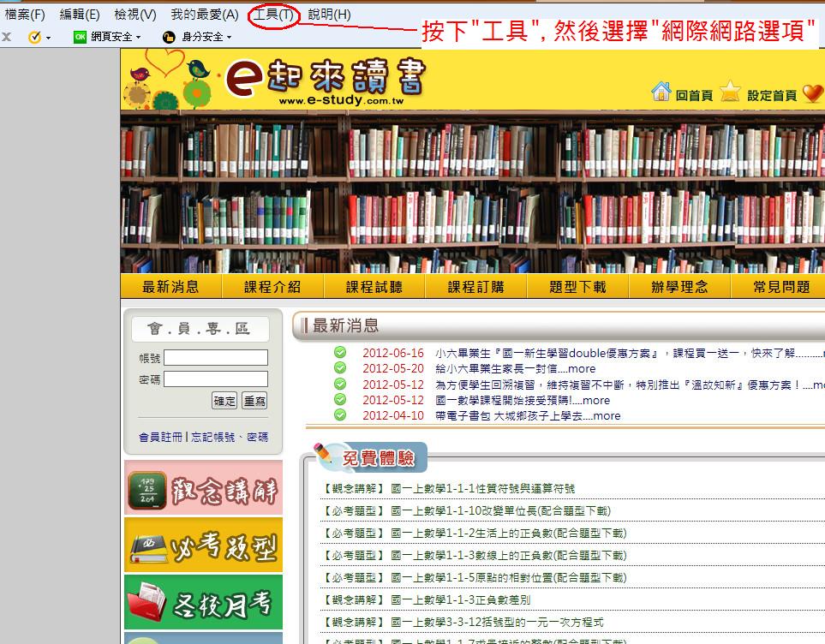Click the Norton checkmark icon
This screenshot has width=825, height=644.
click(x=34, y=37)
